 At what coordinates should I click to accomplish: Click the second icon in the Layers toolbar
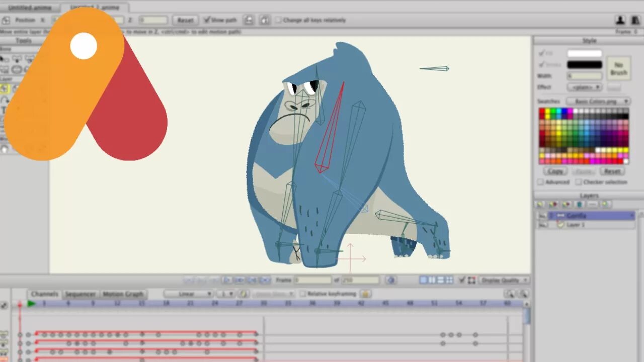tap(553, 205)
